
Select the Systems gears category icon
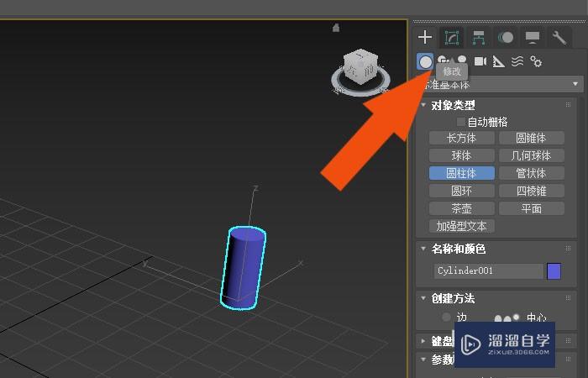pos(536,61)
